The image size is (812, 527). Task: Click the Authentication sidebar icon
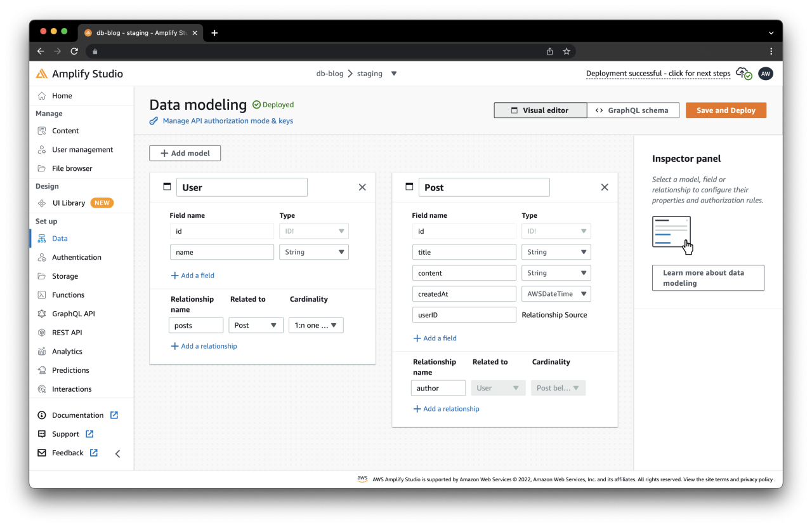pos(42,257)
